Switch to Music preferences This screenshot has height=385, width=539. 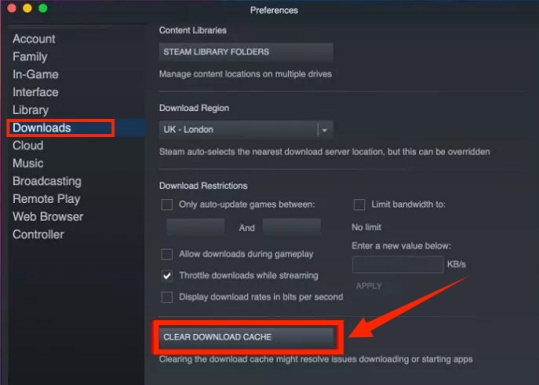[28, 163]
